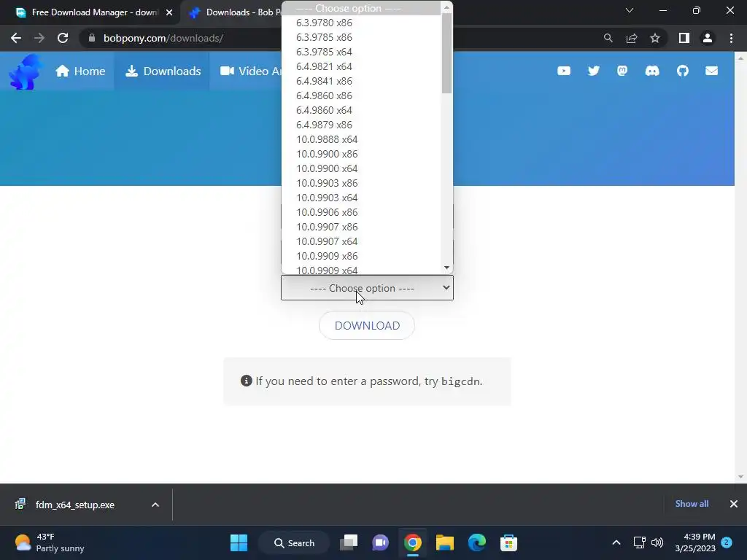The image size is (747, 560).
Task: Click dropdown list scrollbar down arrow
Action: (x=447, y=268)
